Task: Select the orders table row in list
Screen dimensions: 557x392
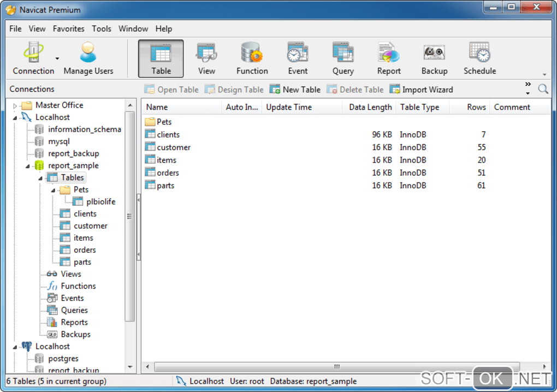Action: [x=346, y=173]
